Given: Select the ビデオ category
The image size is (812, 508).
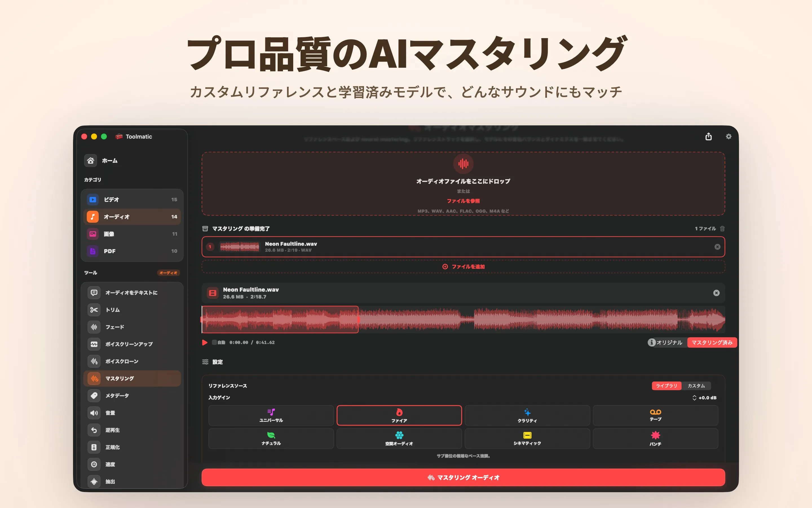Looking at the screenshot, I should click(x=132, y=200).
